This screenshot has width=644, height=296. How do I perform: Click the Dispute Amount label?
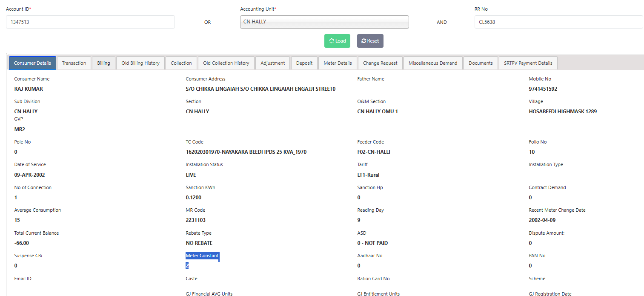coord(547,233)
